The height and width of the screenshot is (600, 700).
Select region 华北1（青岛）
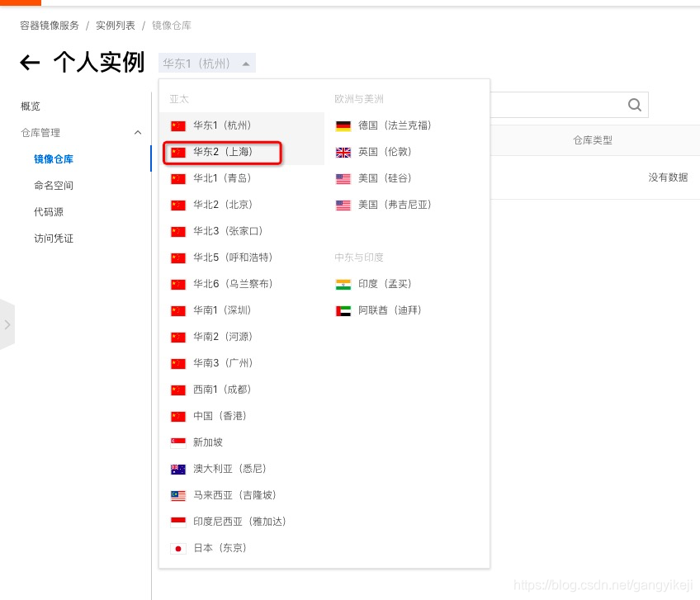point(242,178)
